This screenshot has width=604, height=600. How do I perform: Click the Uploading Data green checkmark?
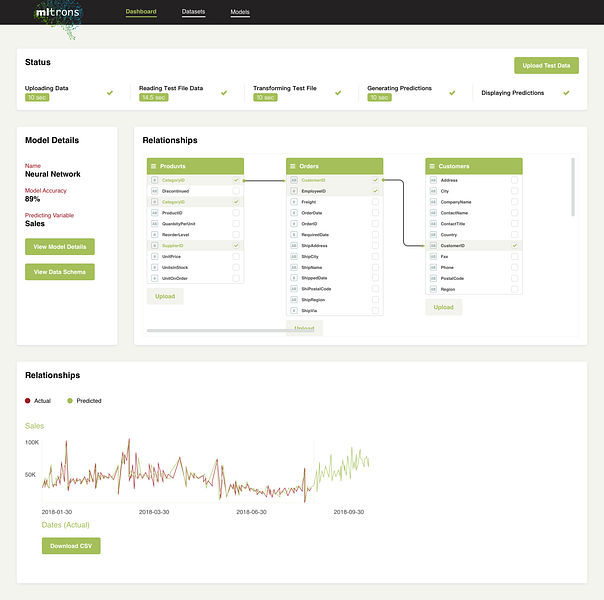(110, 93)
